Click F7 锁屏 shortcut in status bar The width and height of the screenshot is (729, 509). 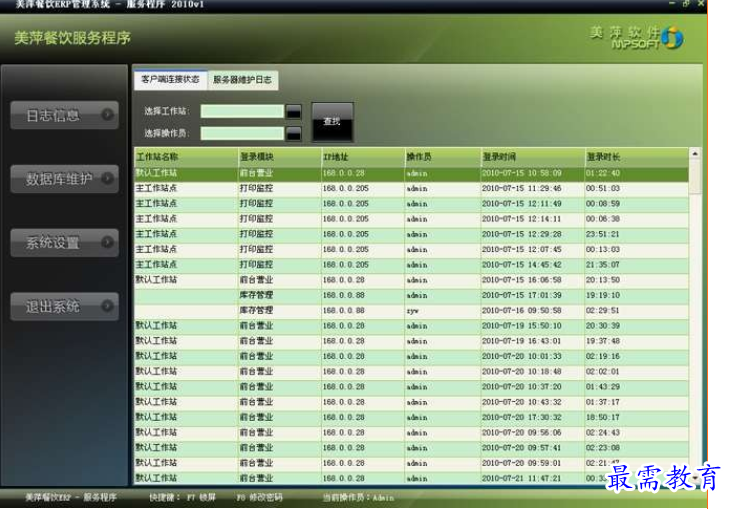coord(201,498)
